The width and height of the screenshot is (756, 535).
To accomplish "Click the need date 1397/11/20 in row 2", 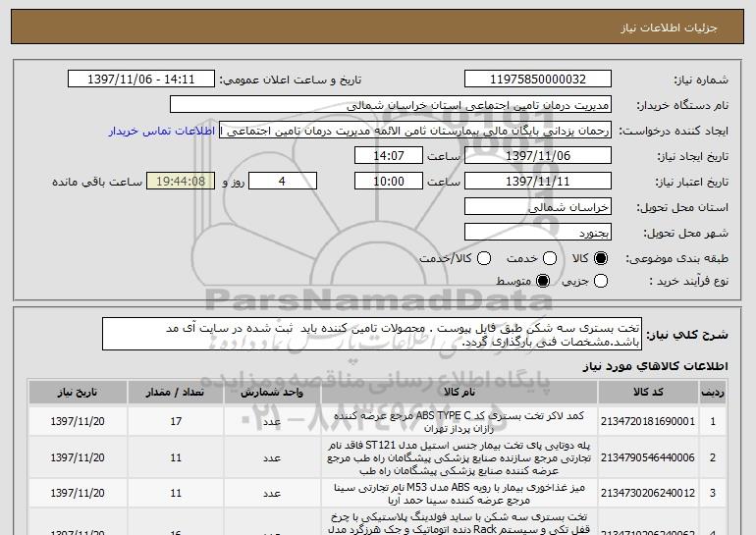I will tap(78, 457).
